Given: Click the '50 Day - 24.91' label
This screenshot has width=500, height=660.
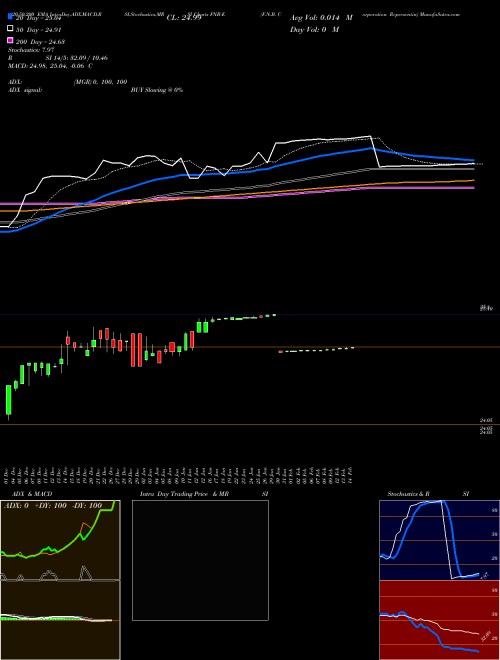Looking at the screenshot, I should (x=39, y=30).
